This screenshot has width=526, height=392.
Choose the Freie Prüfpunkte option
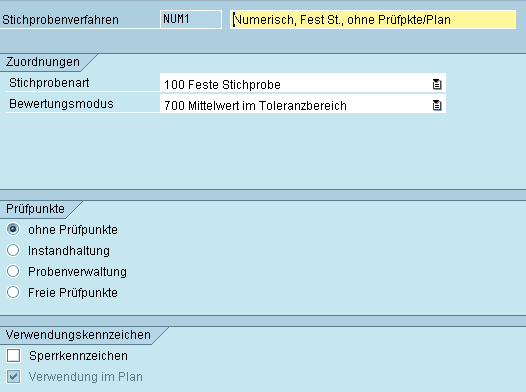pyautogui.click(x=13, y=292)
